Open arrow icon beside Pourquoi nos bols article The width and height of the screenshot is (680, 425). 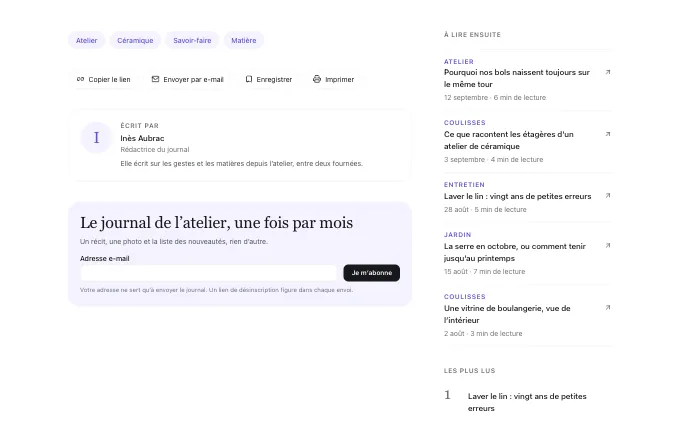(x=608, y=72)
